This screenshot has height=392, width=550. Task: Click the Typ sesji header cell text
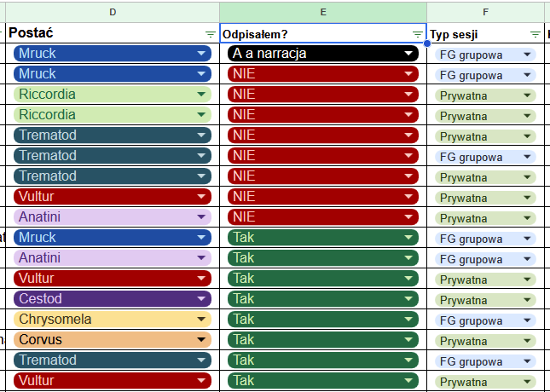coord(453,33)
